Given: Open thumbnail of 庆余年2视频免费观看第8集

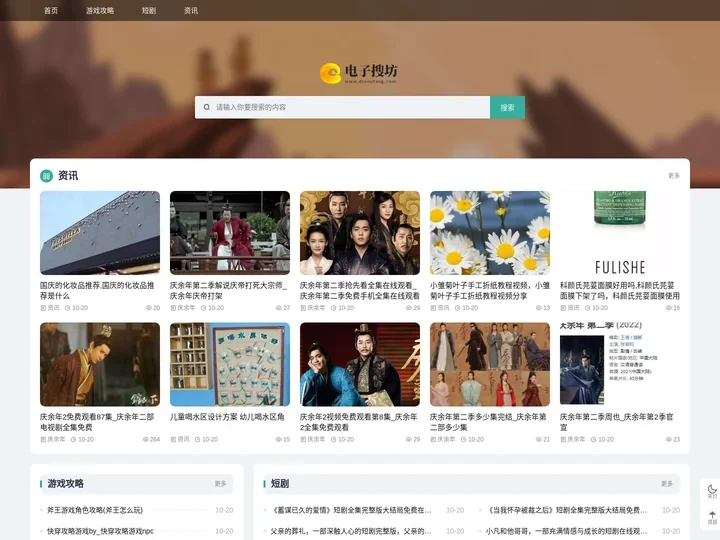Looking at the screenshot, I should 360,364.
